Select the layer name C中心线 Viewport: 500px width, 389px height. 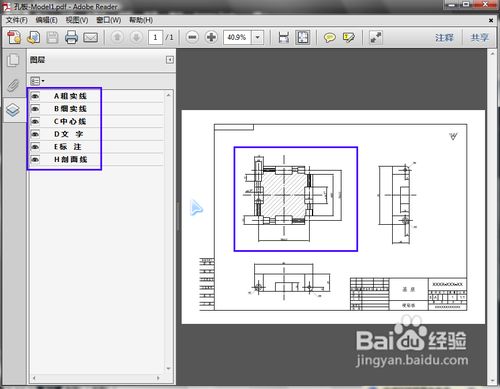70,122
